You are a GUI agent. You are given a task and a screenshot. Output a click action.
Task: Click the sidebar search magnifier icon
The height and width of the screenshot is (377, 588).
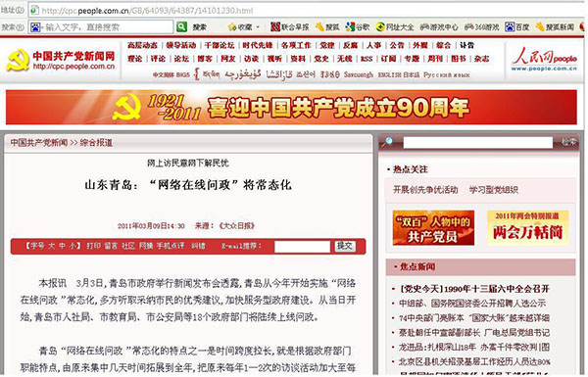pyautogui.click(x=387, y=142)
